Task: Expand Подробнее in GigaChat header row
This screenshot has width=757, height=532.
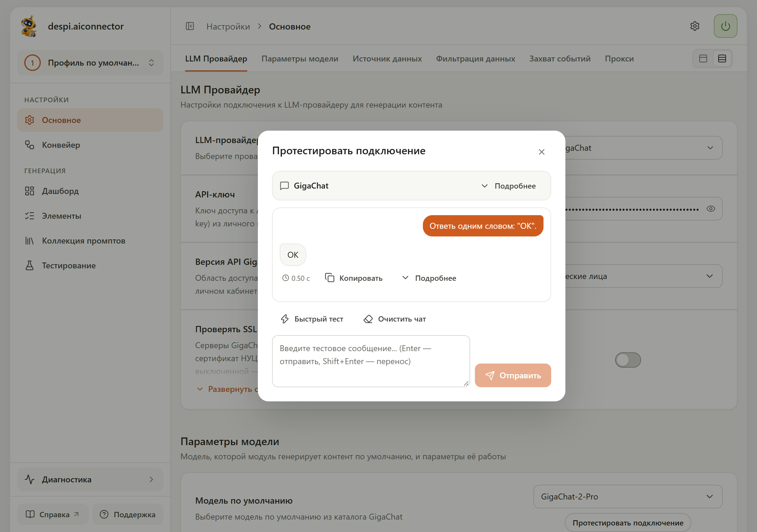Action: point(508,186)
